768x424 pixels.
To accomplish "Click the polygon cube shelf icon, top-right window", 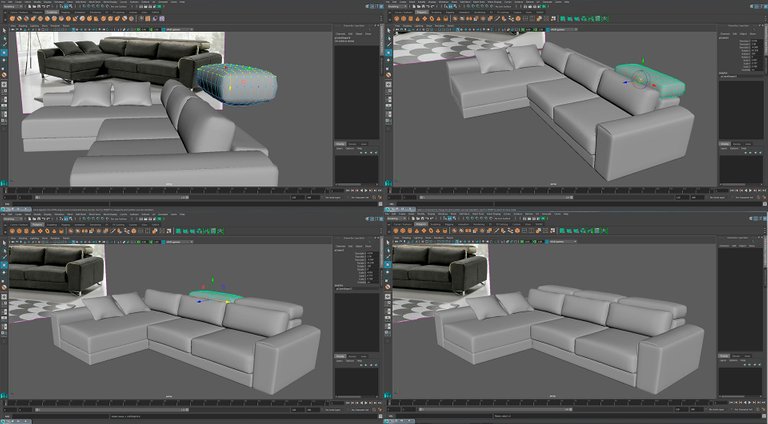I will [x=412, y=18].
